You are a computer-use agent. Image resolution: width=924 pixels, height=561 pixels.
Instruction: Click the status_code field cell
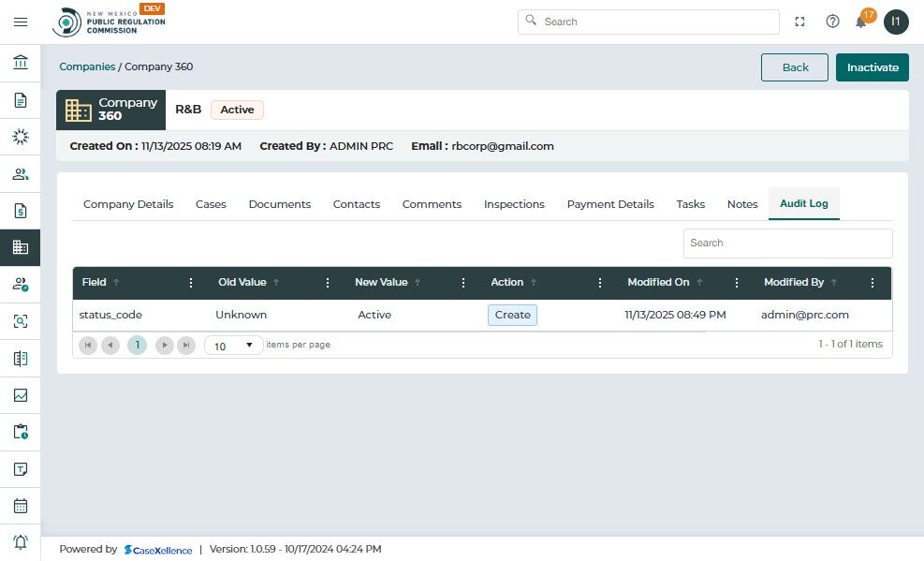pyautogui.click(x=110, y=315)
